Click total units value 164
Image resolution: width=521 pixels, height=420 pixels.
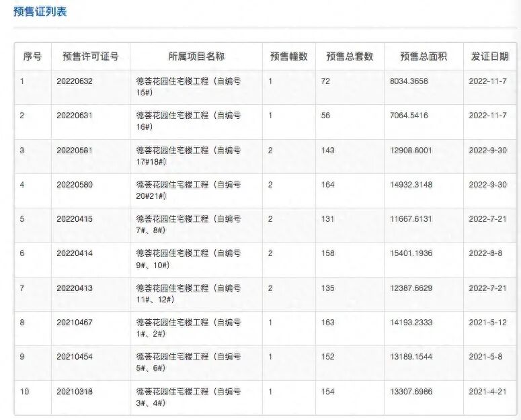click(327, 185)
